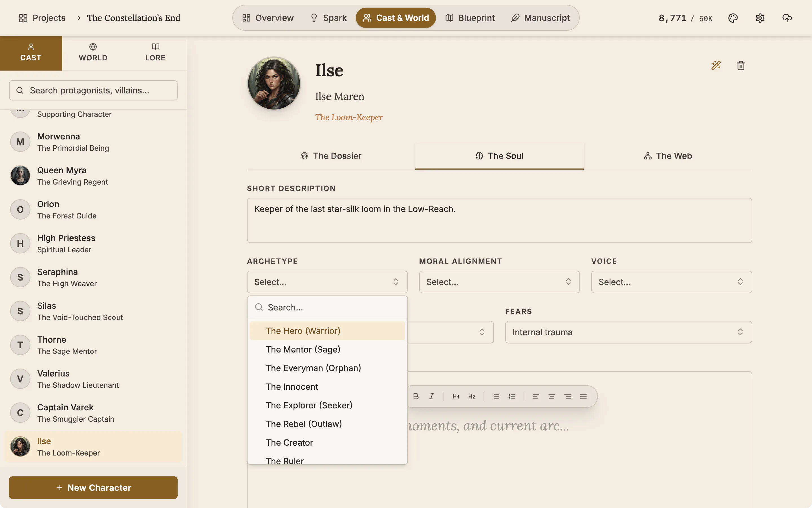Choose The Hero (Warrior) archetype
812x508 pixels.
coord(327,330)
